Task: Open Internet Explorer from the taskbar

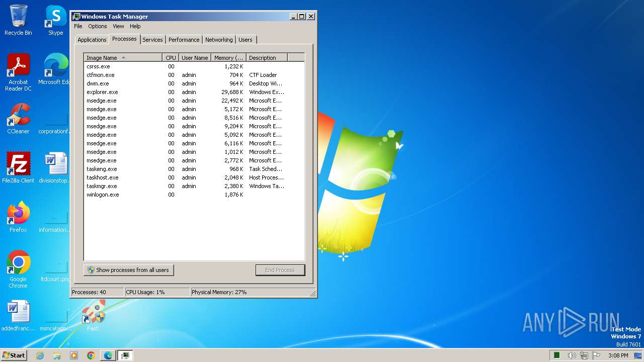Action: [x=40, y=355]
